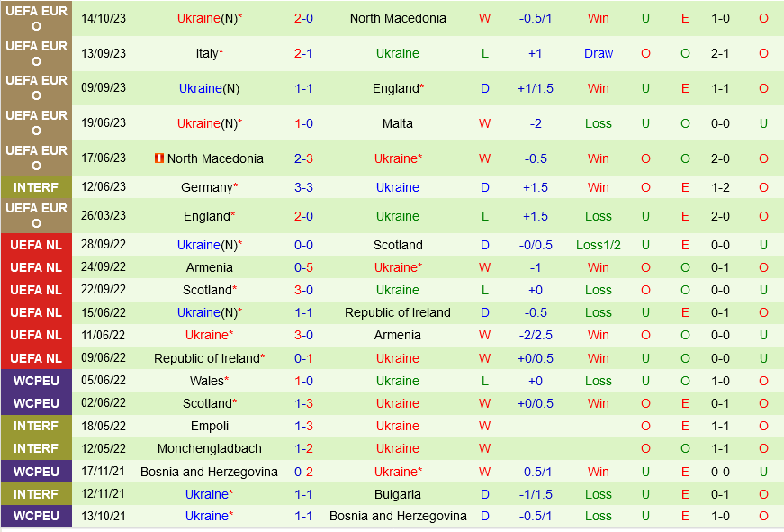Open the Malta team page
784x532 pixels.
(x=398, y=123)
